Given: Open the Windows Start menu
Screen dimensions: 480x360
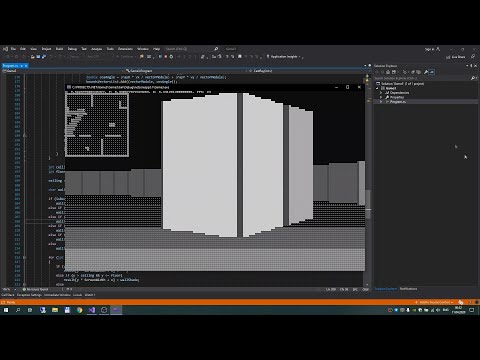Looking at the screenshot, I should 6,310.
